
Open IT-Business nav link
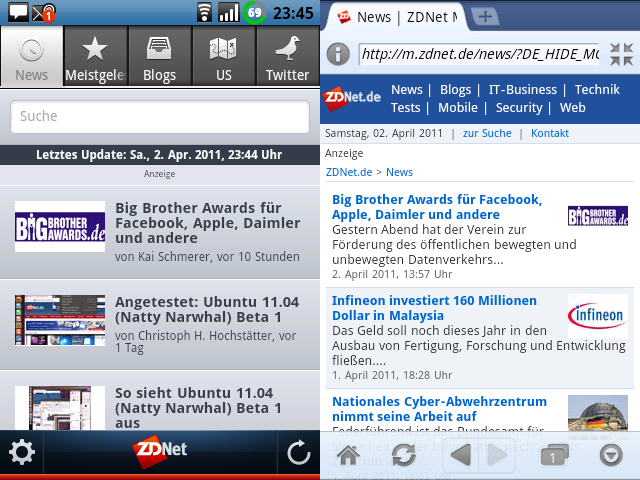(523, 89)
